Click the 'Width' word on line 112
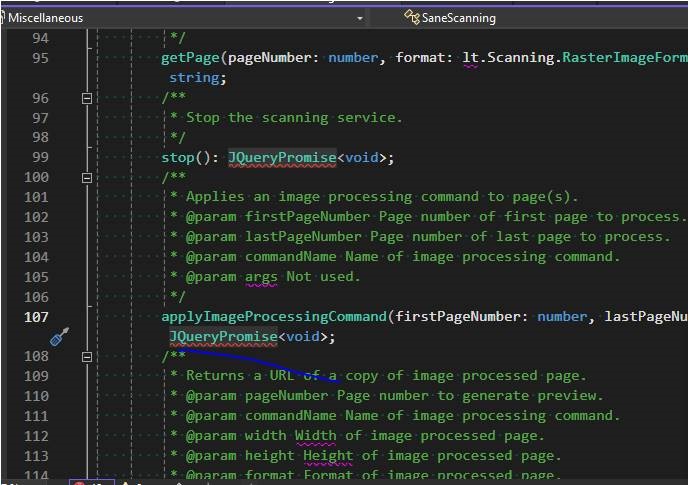Screen dimensions: 688x485 coord(315,435)
